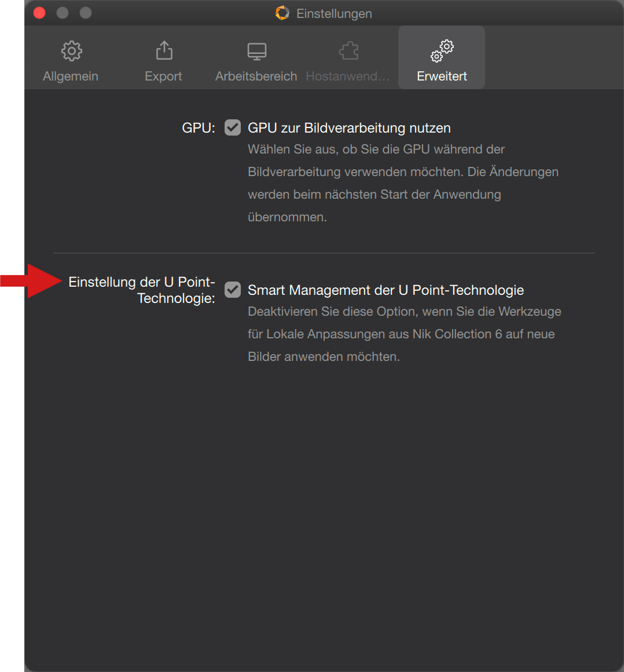Uncheck Smart Management der U Point-Technologie
Viewport: 624px width, 672px height.
[x=233, y=290]
